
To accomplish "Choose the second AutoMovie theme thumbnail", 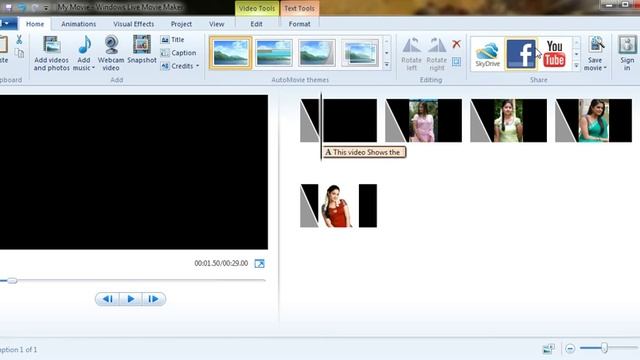I will click(x=274, y=53).
